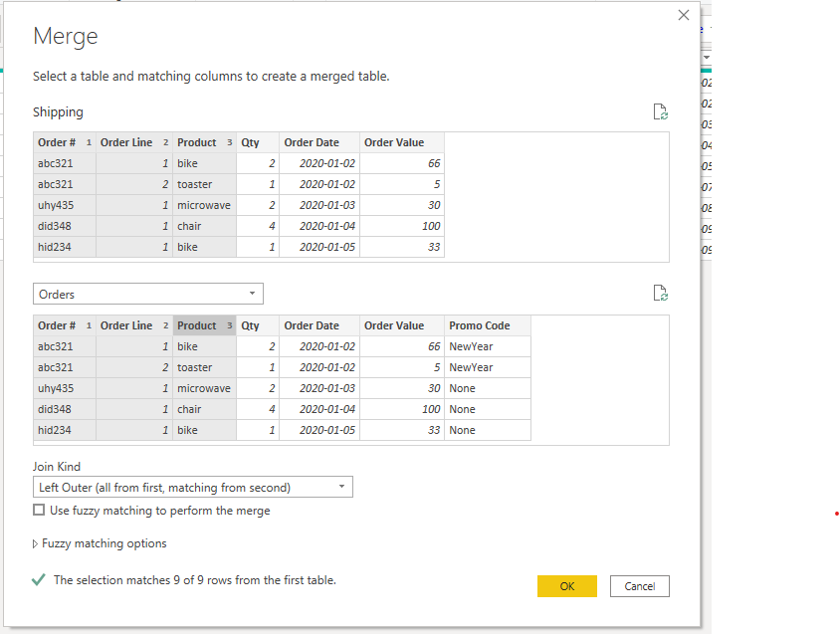Click 'Use fuzzy matching to perform the merge' label
This screenshot has width=840, height=634.
coord(159,511)
